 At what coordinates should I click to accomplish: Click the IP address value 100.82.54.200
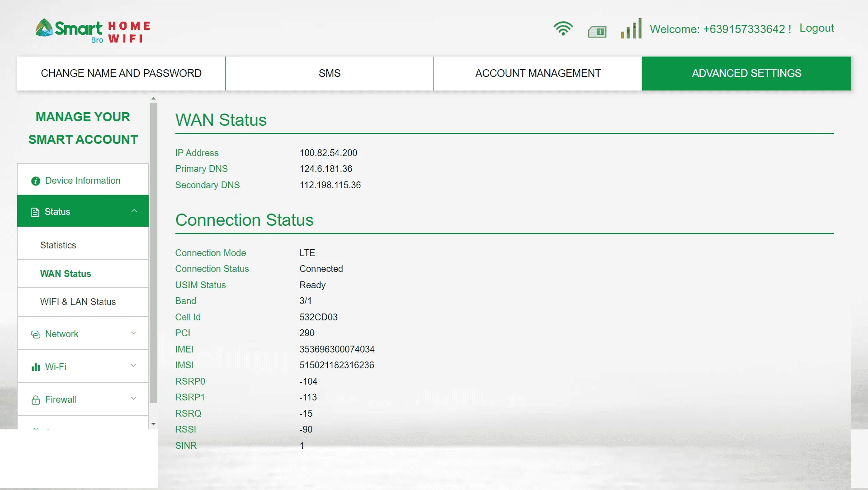coord(328,153)
